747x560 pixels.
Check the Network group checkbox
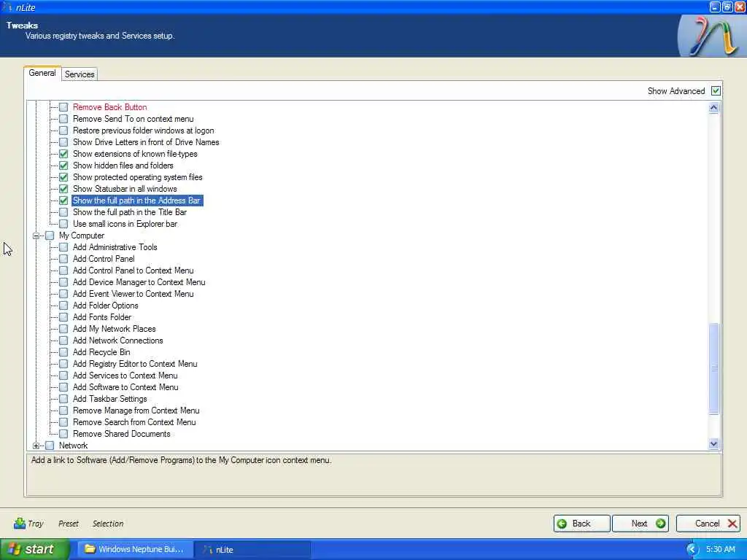pos(50,446)
